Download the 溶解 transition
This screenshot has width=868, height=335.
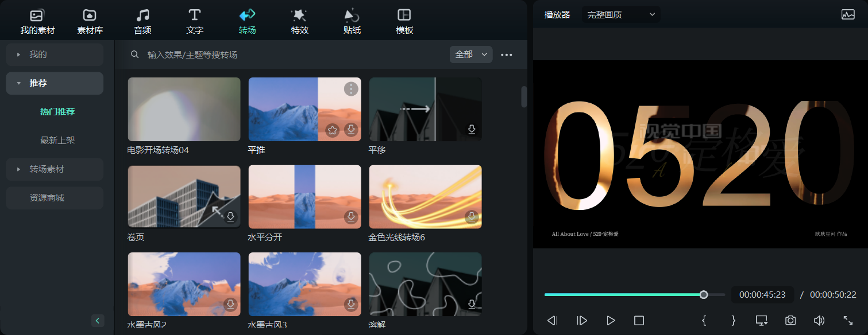(x=472, y=305)
